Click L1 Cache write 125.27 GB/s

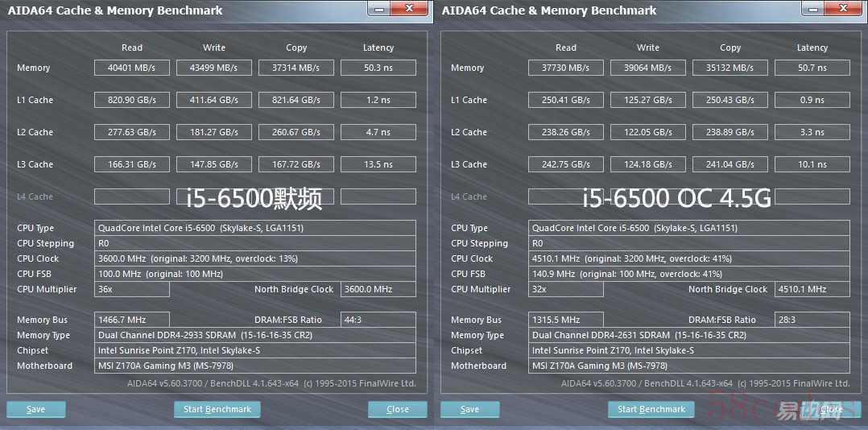click(x=647, y=100)
